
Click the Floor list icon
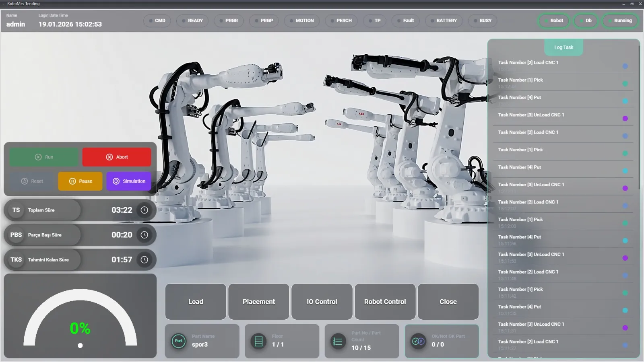[x=259, y=341]
